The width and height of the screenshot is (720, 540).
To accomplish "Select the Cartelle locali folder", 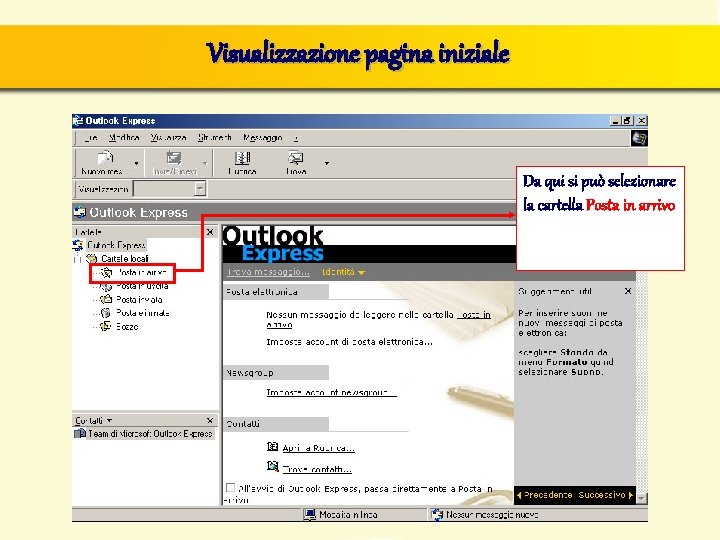I will click(x=124, y=259).
